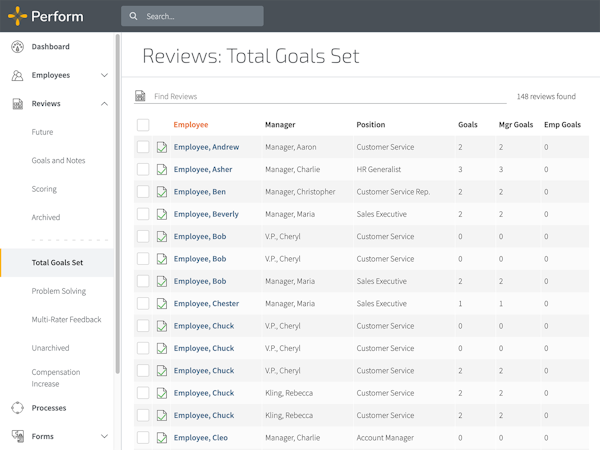The width and height of the screenshot is (600, 450).
Task: Click 'Account Manager' position cell
Action: point(385,438)
